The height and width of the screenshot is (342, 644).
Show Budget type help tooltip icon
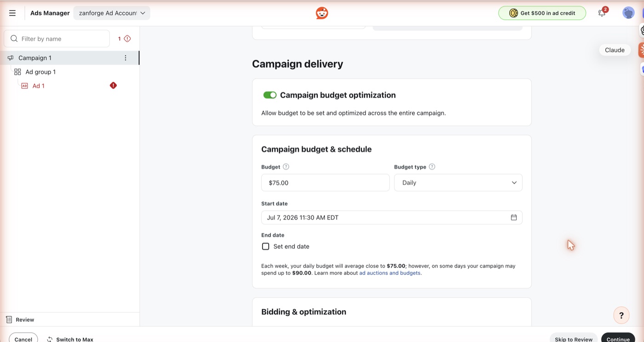click(432, 167)
